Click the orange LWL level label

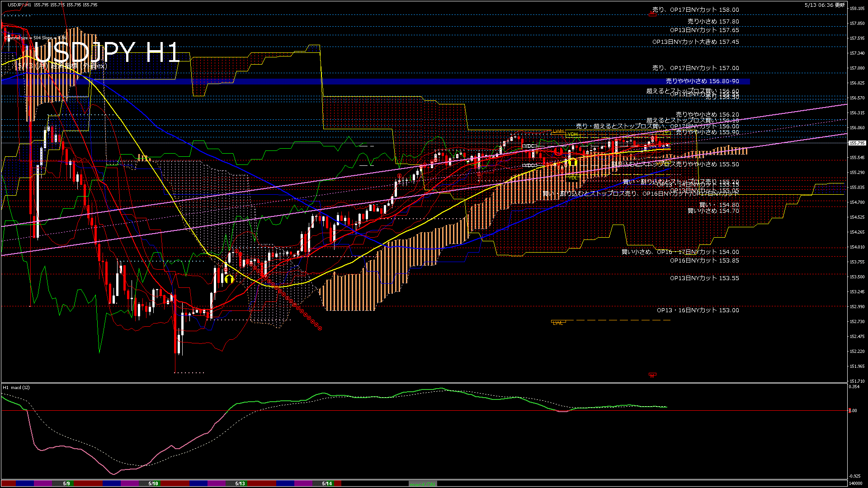pos(558,323)
